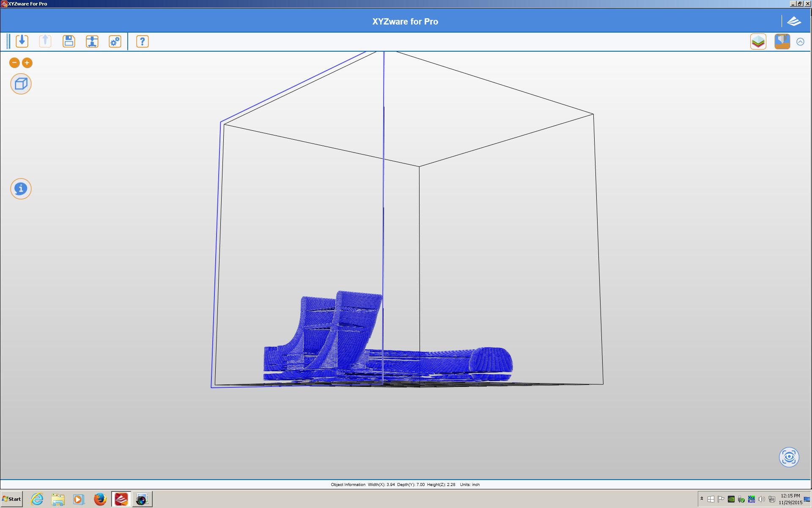Open the volume speaker tray icon

[x=762, y=499]
